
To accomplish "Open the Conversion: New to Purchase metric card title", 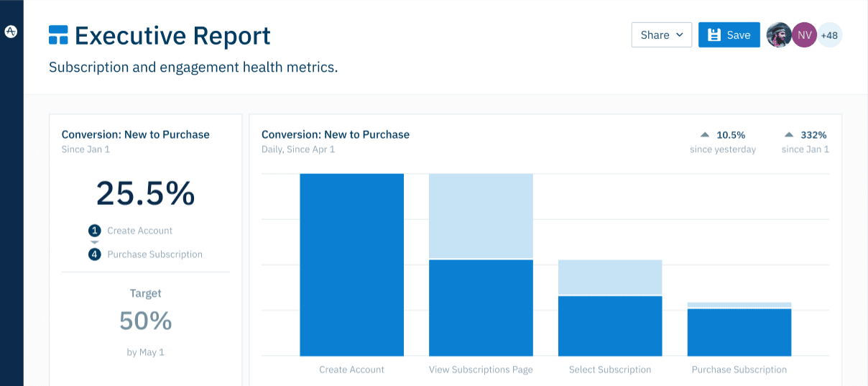I will click(x=136, y=134).
